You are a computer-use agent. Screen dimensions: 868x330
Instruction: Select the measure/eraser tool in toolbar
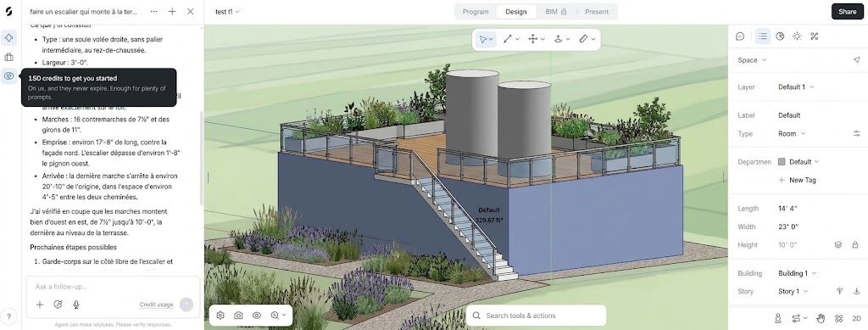pos(583,39)
